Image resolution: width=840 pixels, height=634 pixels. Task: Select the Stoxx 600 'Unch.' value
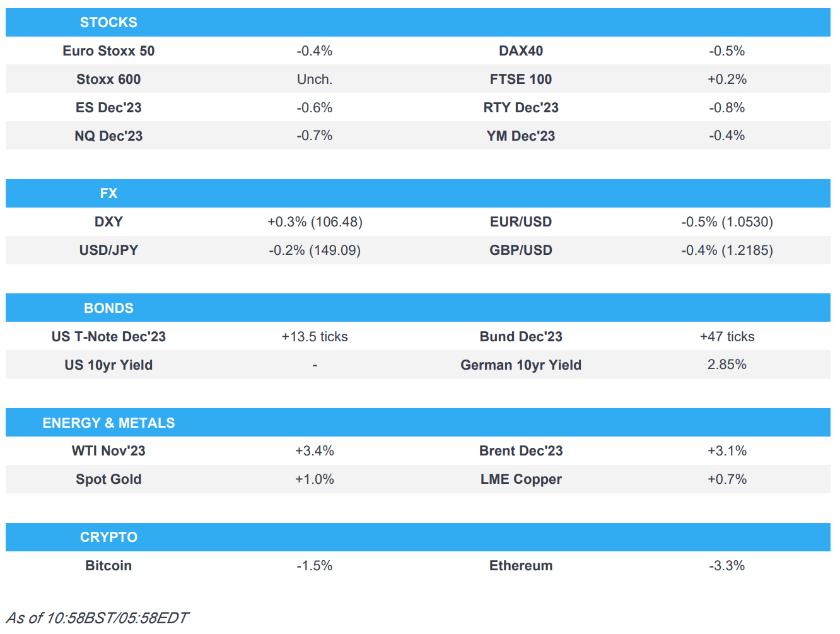(x=315, y=79)
